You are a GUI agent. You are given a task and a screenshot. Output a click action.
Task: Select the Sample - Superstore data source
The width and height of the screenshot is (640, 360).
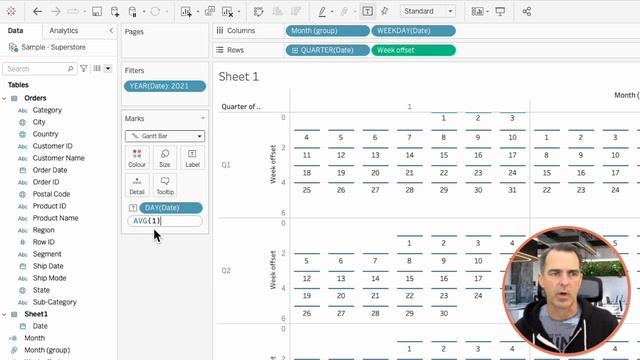[x=53, y=47]
